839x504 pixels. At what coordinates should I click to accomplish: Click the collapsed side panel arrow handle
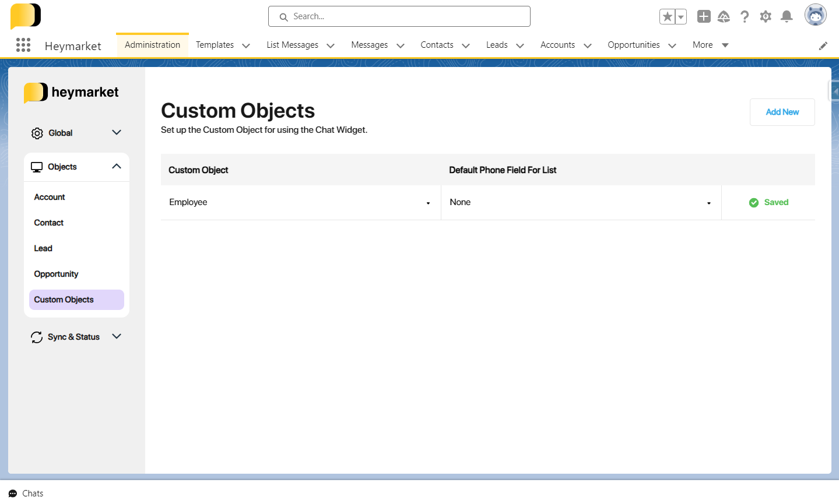tap(834, 91)
